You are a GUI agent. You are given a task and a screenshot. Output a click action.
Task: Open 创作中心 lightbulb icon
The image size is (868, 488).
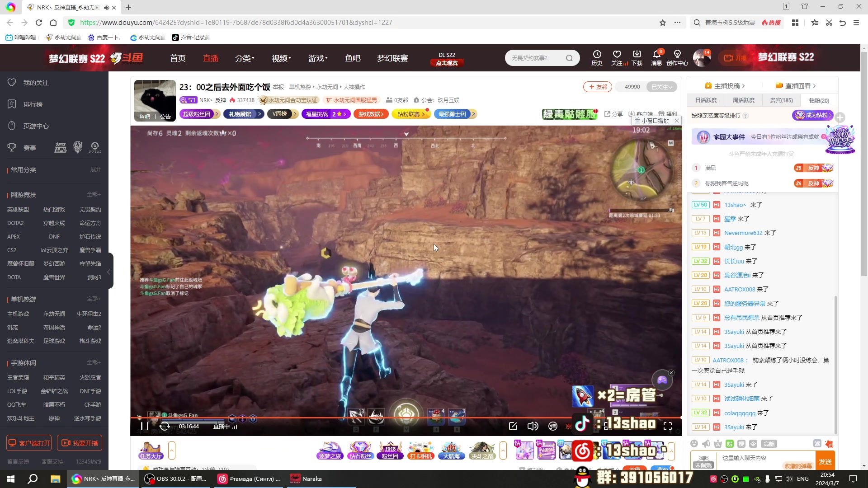[x=677, y=57]
